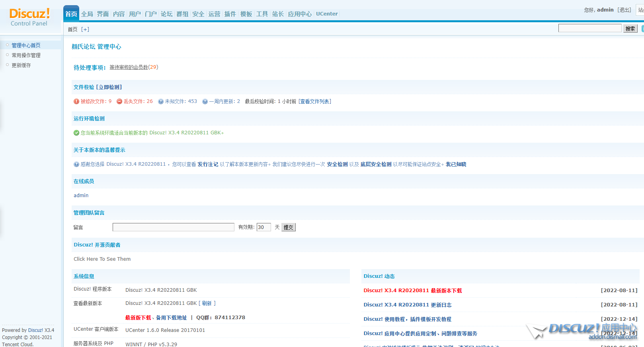Open the 应用中心 menu
The width and height of the screenshot is (644, 347).
(x=300, y=14)
